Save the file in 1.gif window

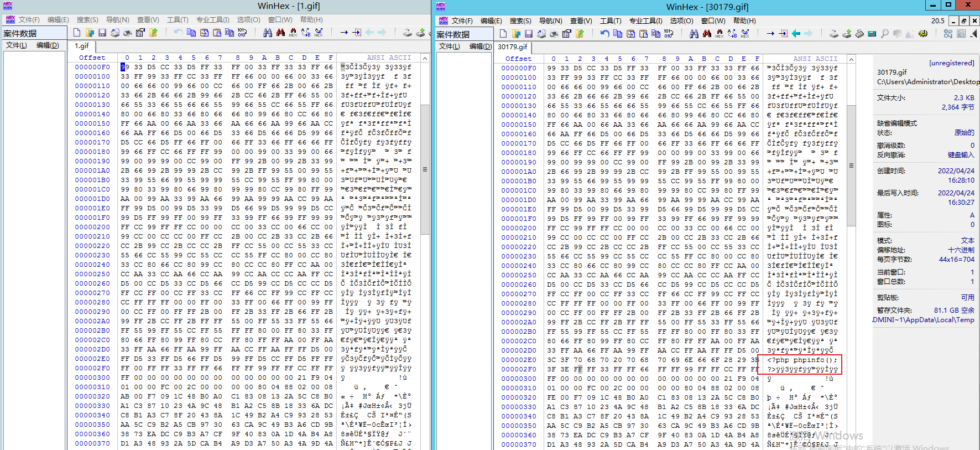[x=102, y=33]
